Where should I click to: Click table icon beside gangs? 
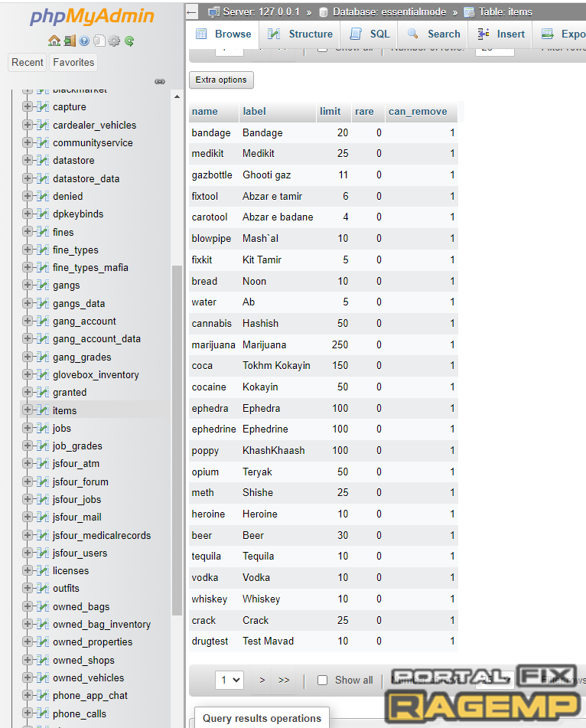(x=43, y=285)
